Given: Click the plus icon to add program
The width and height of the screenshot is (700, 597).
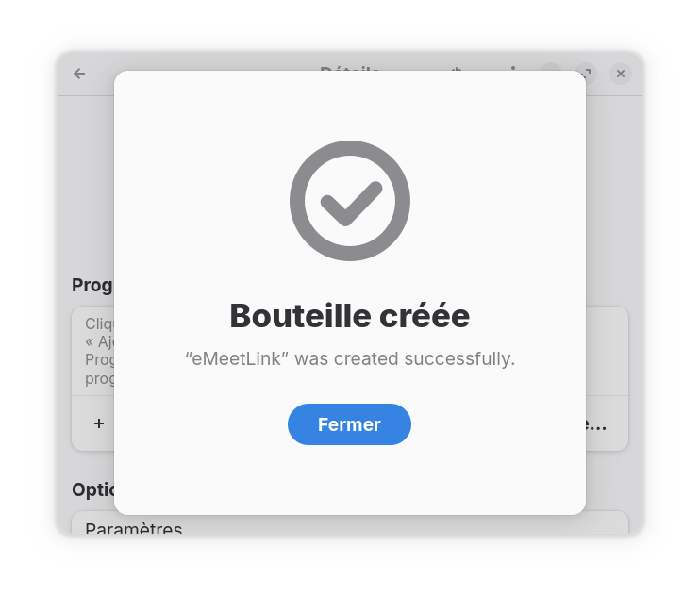Looking at the screenshot, I should (99, 423).
